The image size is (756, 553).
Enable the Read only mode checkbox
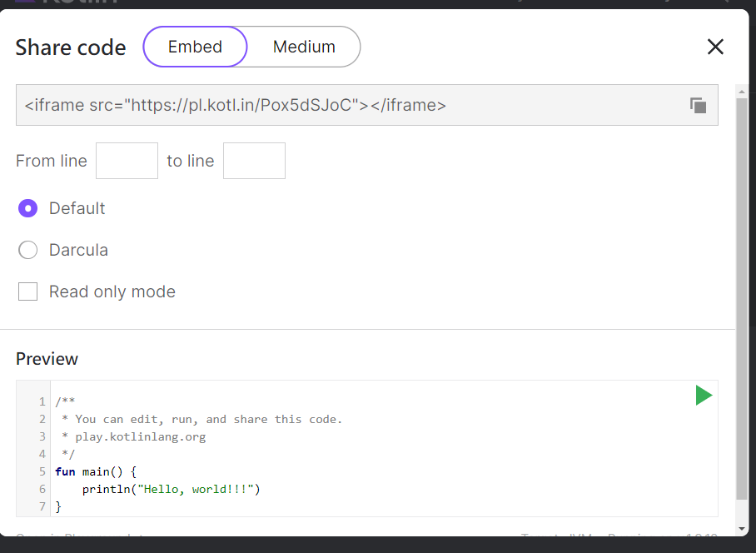point(28,291)
